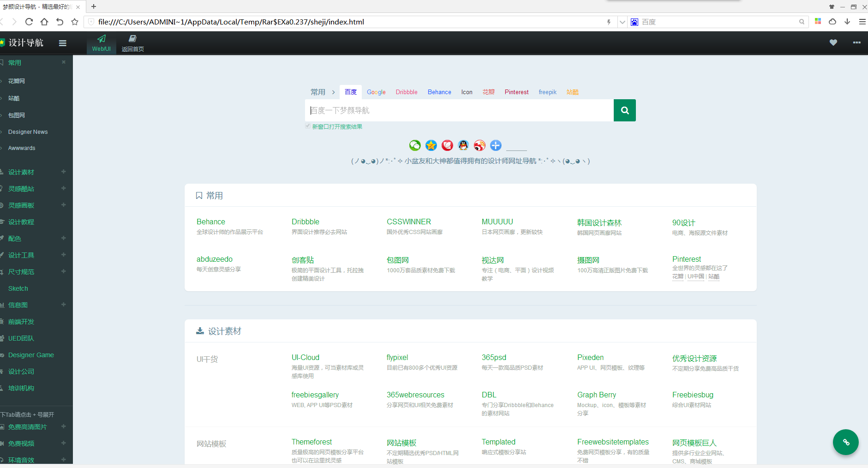Click the restore closed tab arrow icon

point(60,22)
